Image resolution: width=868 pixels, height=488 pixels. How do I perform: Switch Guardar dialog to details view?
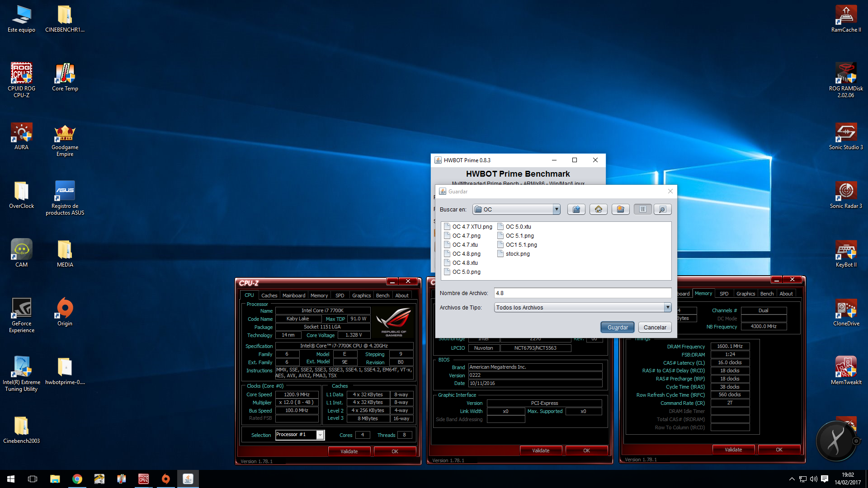[x=662, y=209]
